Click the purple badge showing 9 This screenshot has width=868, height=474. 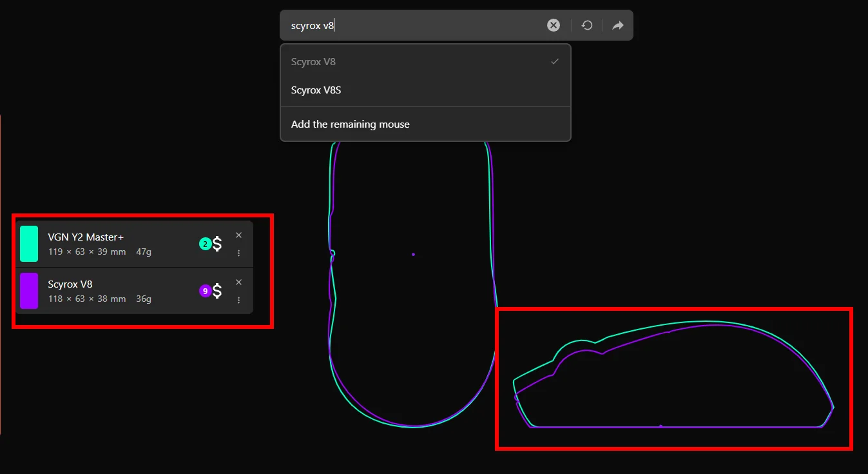pos(205,291)
